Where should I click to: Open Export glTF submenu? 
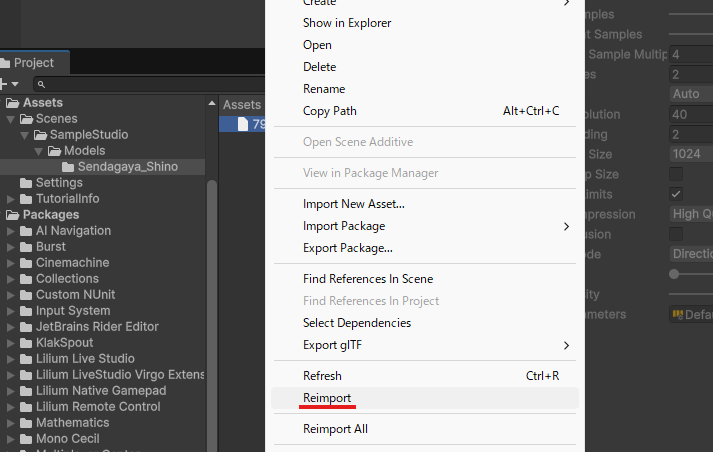(425, 345)
